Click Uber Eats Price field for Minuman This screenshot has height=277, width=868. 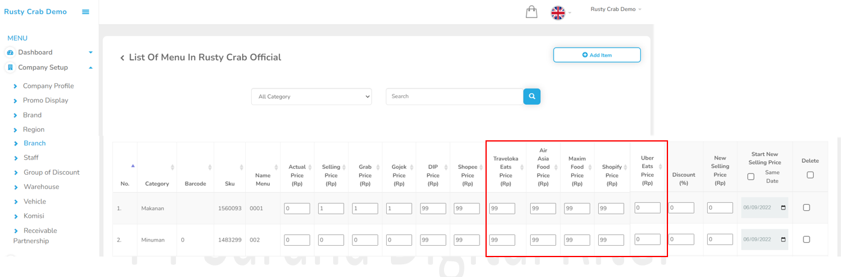(x=648, y=239)
